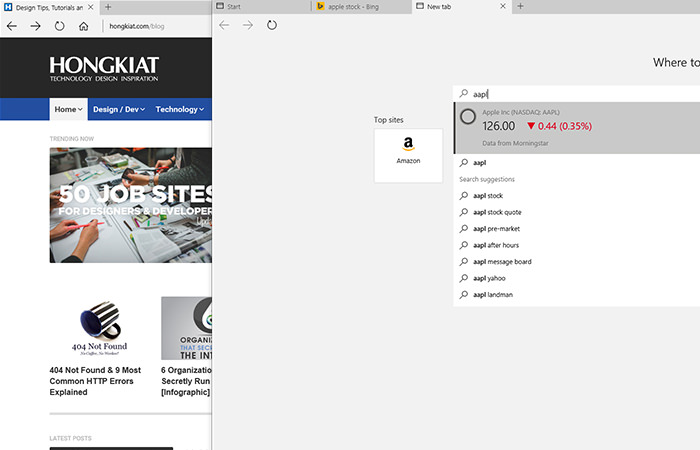700x450 pixels.
Task: Refresh the Hongkiat page
Action: click(x=59, y=26)
